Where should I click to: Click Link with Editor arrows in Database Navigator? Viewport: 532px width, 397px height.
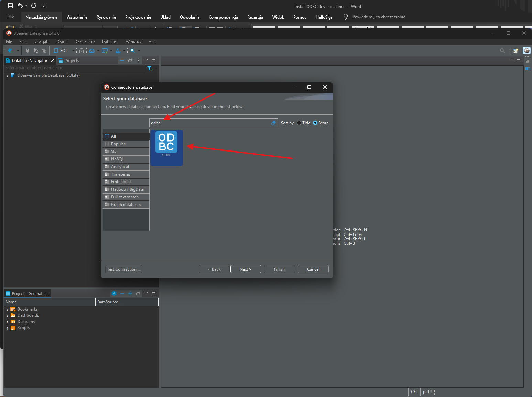click(130, 60)
